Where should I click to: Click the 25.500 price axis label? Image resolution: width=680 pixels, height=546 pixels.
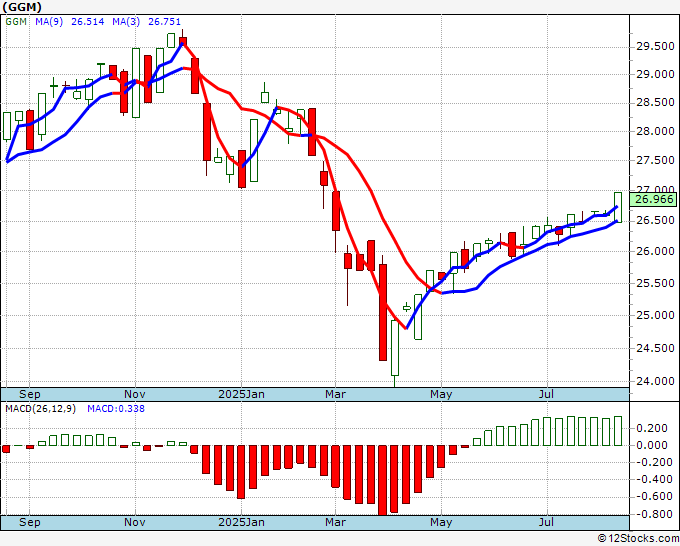click(x=655, y=283)
